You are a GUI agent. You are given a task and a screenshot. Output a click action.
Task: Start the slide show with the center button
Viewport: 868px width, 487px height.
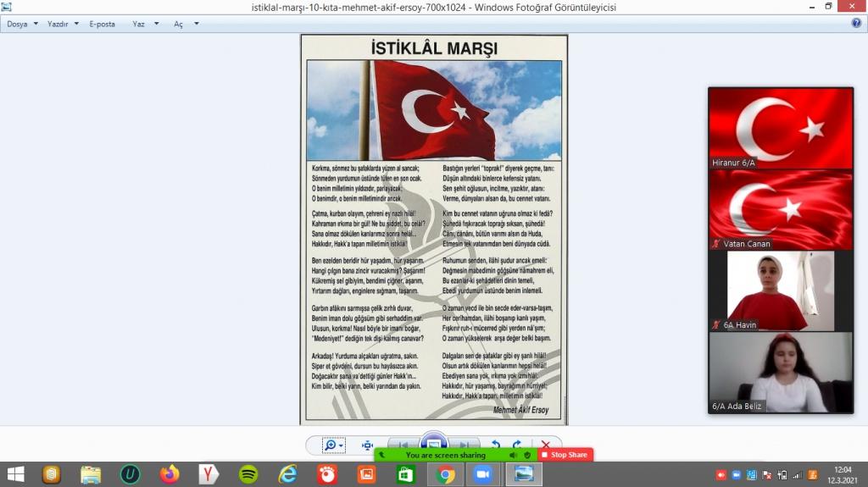(x=433, y=444)
